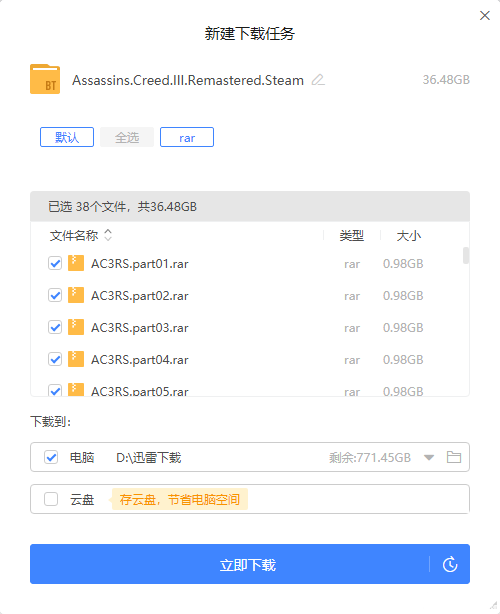Click the AC3RS.part03.rar archive icon
The image size is (500, 614).
(x=76, y=327)
